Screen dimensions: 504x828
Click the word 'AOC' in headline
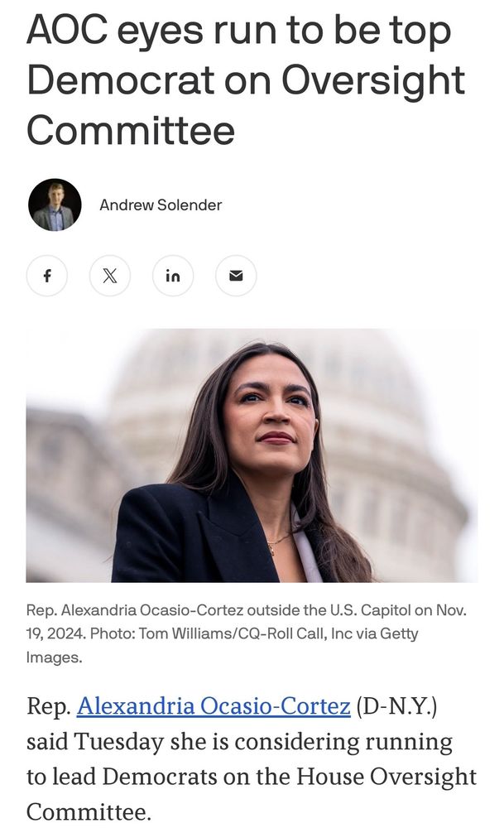click(67, 30)
